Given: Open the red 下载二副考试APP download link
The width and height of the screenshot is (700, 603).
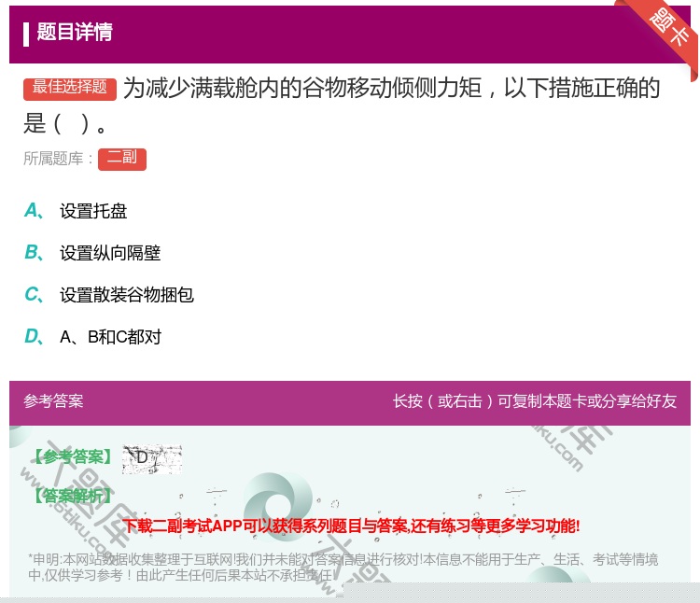Looking at the screenshot, I should pyautogui.click(x=351, y=526).
